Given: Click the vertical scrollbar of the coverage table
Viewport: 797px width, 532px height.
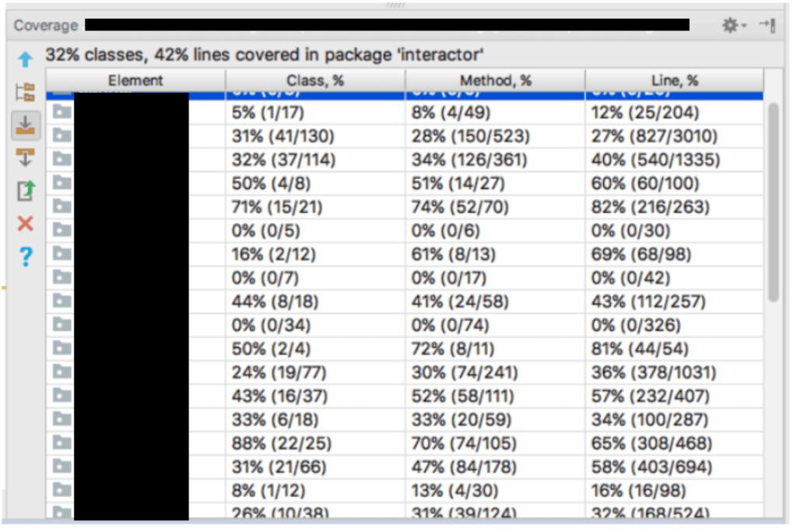Looking at the screenshot, I should pyautogui.click(x=773, y=202).
